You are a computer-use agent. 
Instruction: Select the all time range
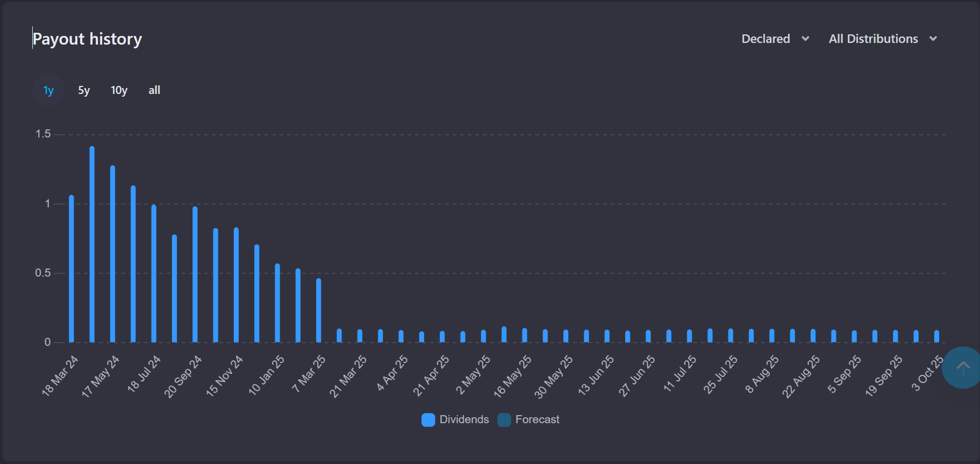pos(154,90)
